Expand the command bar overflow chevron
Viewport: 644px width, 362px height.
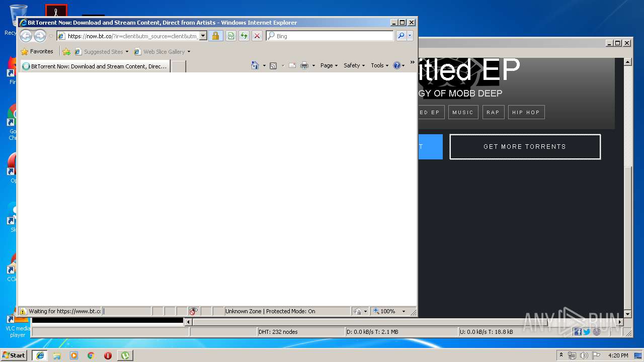tap(412, 63)
